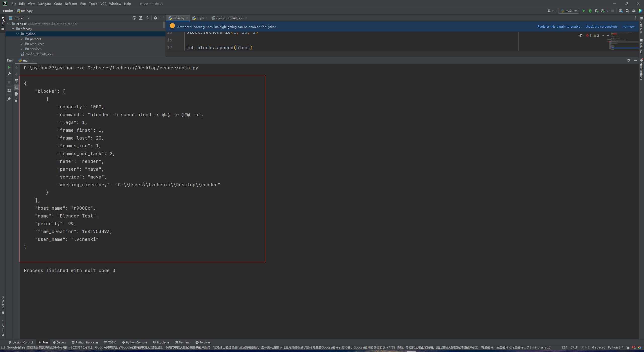Pin the Run tab with pin icon

[x=9, y=99]
